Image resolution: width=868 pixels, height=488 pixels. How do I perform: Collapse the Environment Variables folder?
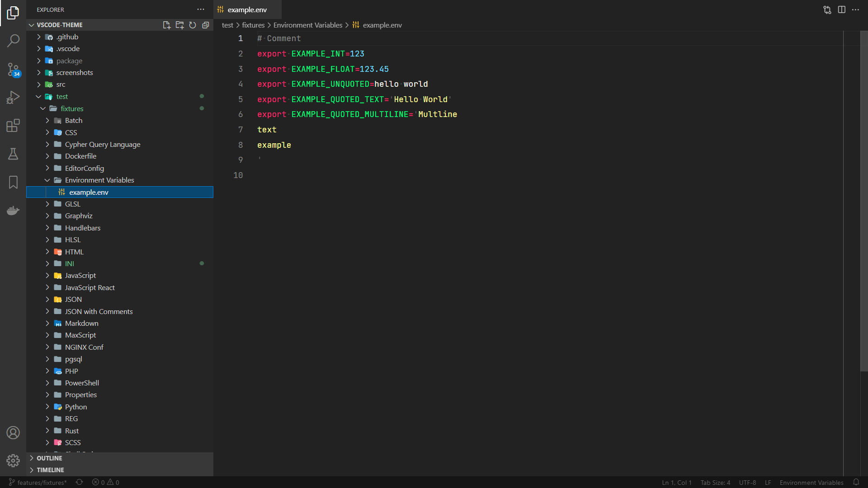pyautogui.click(x=99, y=180)
